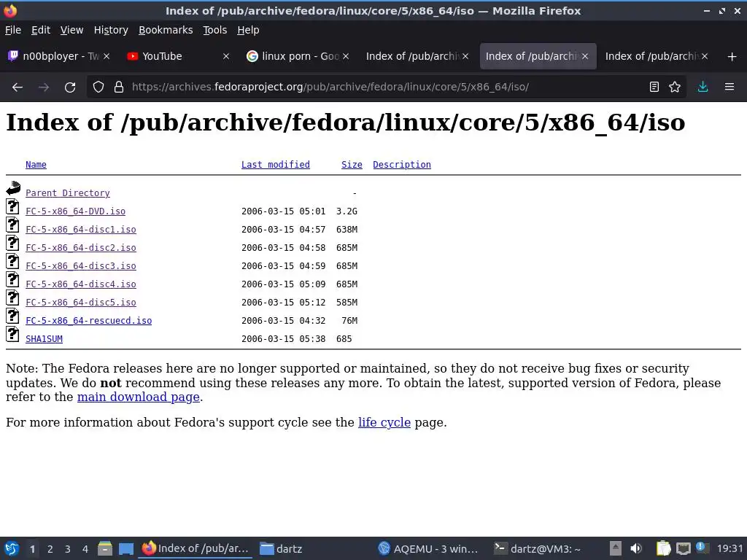747x560 pixels.
Task: Sort listing by Size column
Action: (352, 165)
